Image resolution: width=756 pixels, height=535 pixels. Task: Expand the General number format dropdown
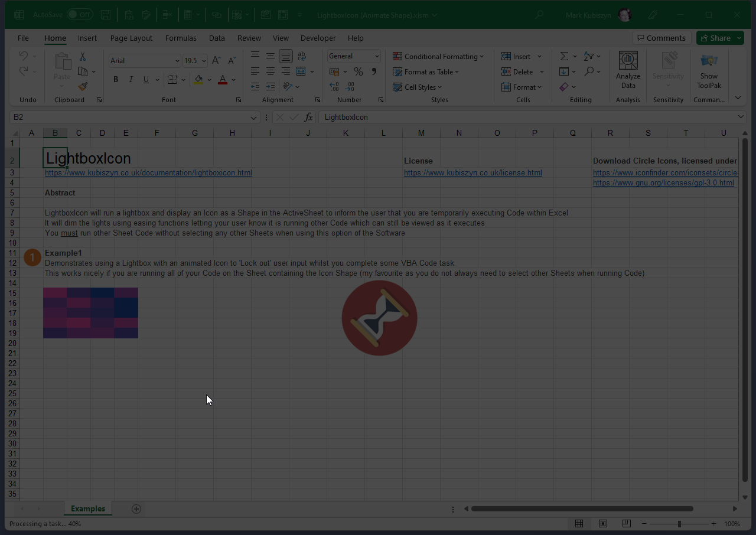pyautogui.click(x=377, y=56)
